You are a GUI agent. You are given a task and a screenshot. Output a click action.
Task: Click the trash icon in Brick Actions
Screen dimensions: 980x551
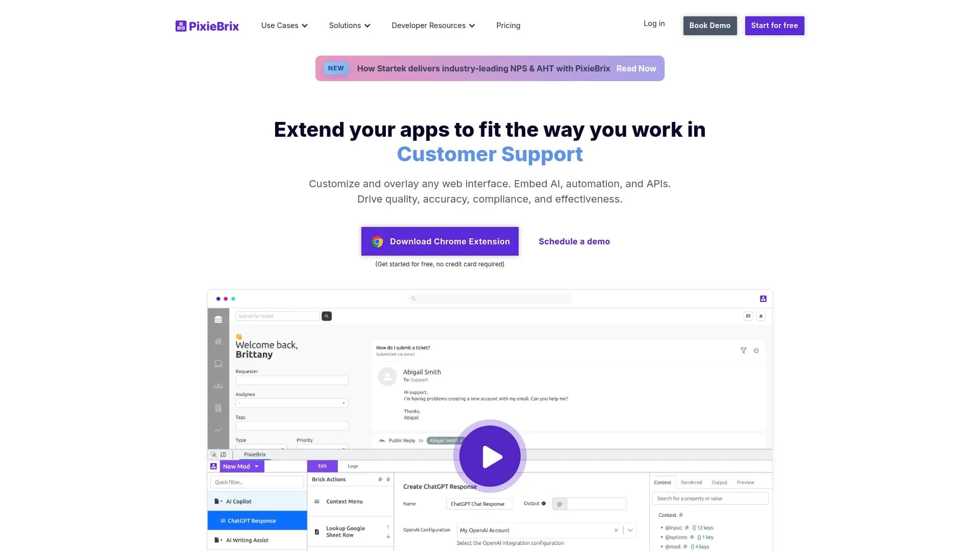[388, 480]
